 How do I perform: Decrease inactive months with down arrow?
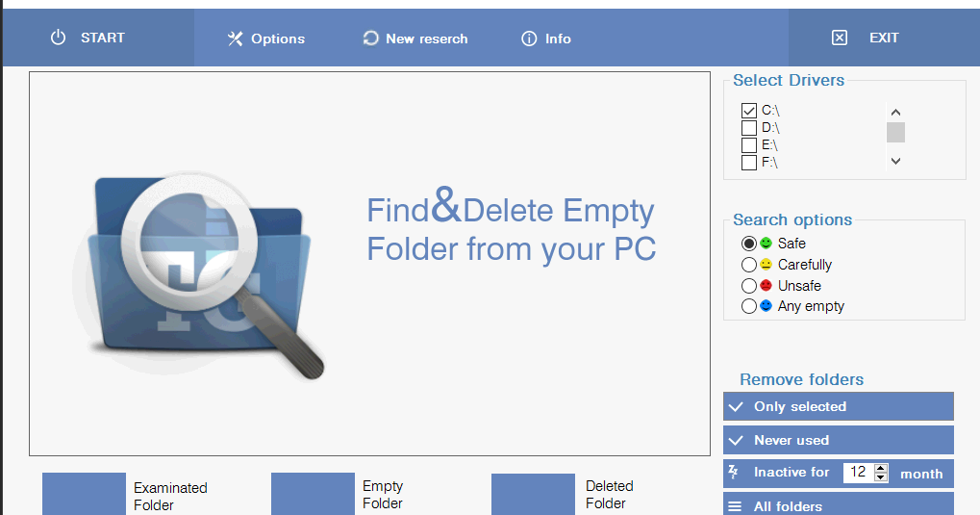point(881,477)
